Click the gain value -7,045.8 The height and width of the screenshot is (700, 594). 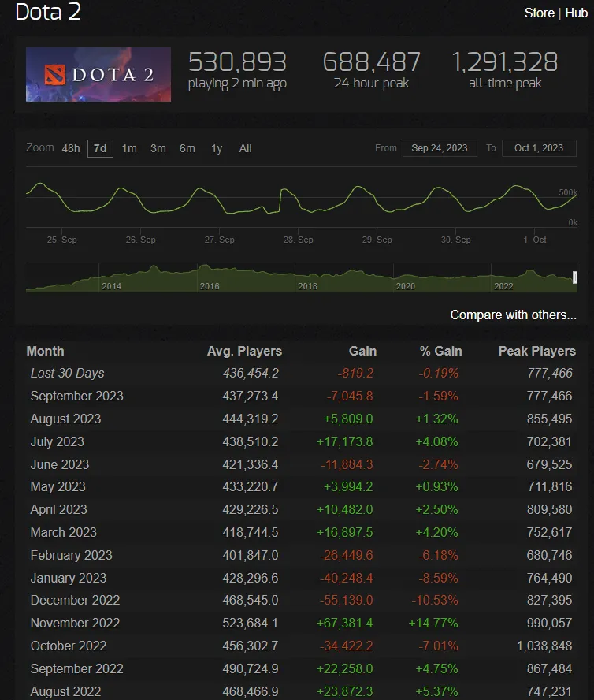(350, 396)
